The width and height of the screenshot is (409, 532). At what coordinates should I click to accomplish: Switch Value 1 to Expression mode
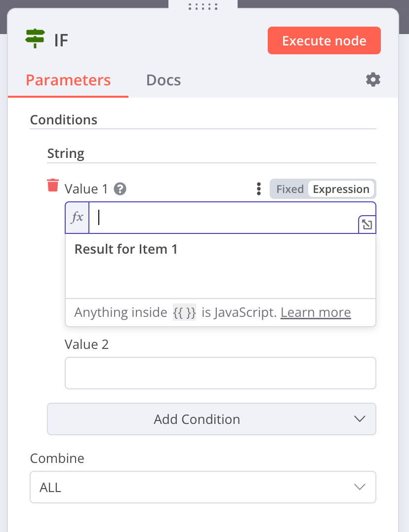pyautogui.click(x=341, y=189)
